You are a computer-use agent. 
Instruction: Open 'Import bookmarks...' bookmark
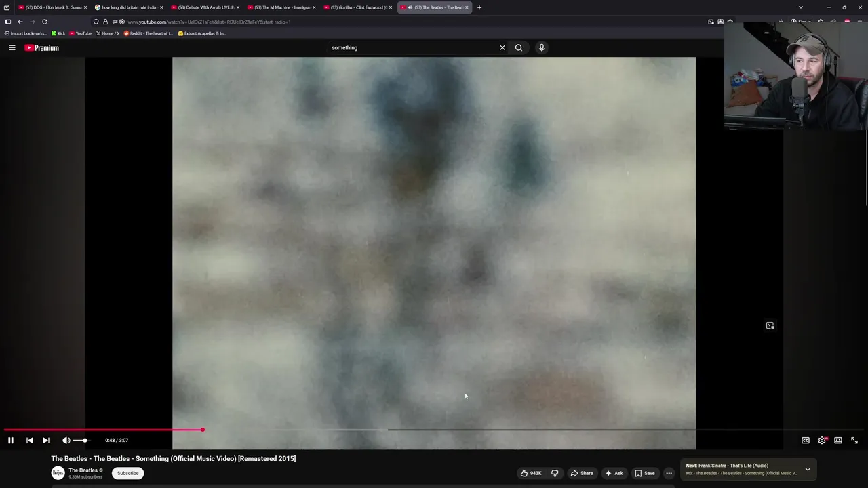[26, 33]
